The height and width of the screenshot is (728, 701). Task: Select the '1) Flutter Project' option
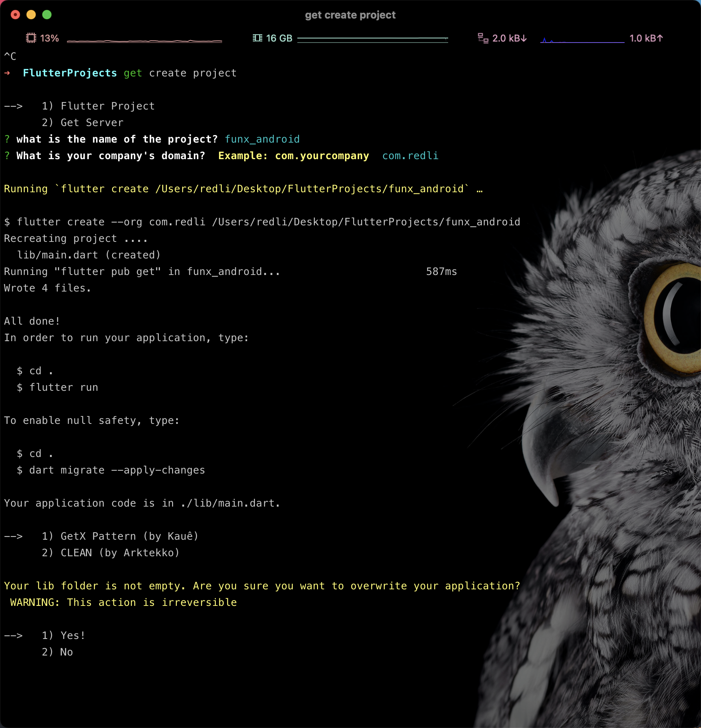[x=98, y=106]
